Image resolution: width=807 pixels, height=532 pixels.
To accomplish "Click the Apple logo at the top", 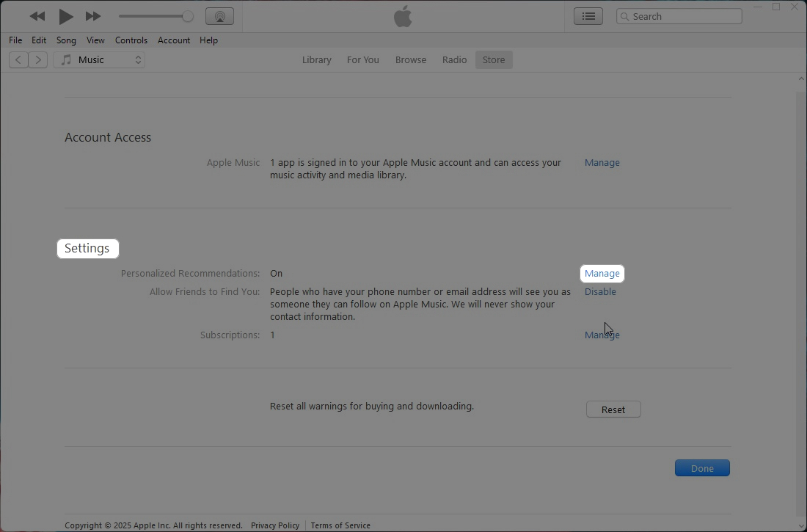I will click(403, 16).
